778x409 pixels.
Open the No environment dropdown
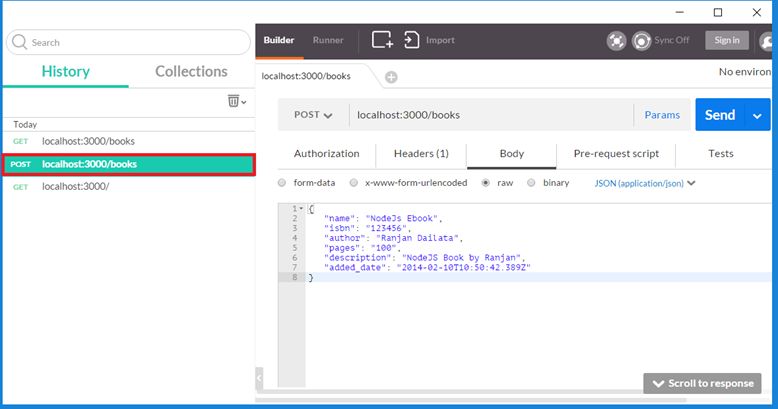tap(745, 72)
